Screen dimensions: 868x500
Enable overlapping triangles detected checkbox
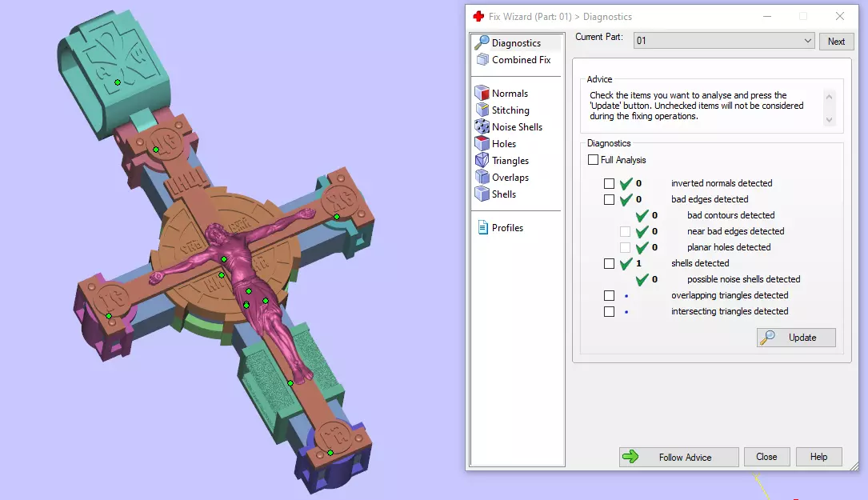pyautogui.click(x=609, y=296)
